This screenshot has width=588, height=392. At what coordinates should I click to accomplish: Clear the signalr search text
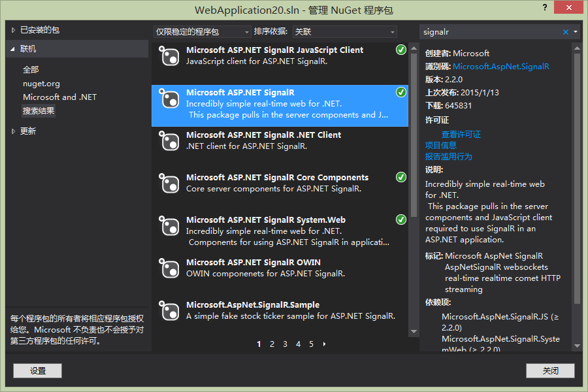(x=566, y=32)
